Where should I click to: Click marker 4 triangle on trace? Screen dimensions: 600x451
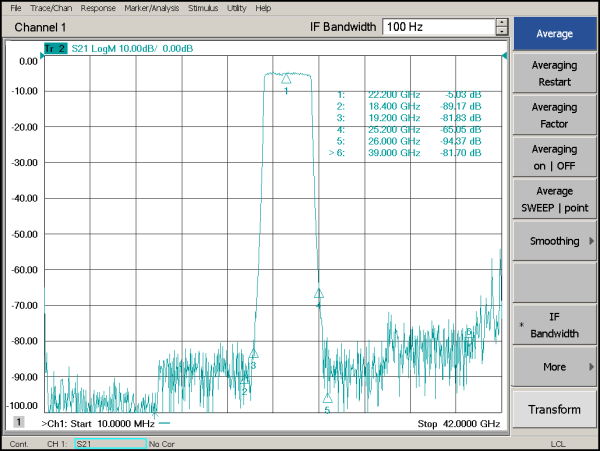pos(319,293)
